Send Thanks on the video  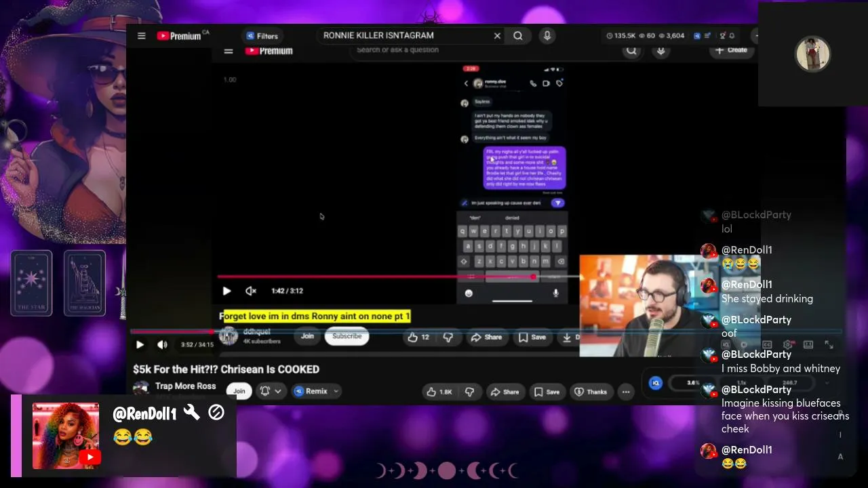[591, 392]
